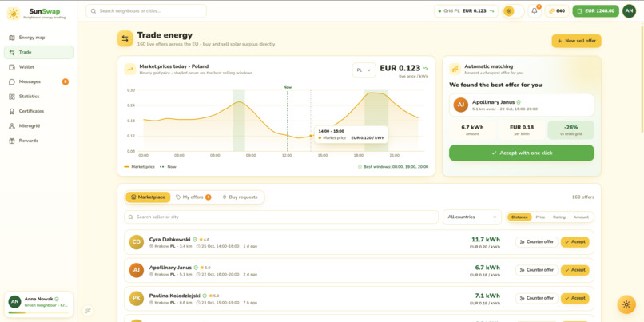This screenshot has height=322, width=644.
Task: Click the 160 offers count text
Action: pyautogui.click(x=582, y=197)
